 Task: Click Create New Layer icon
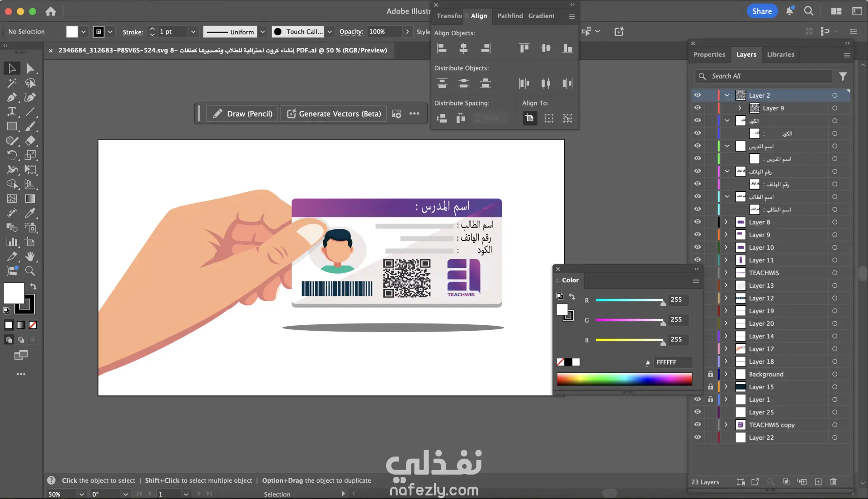818,482
